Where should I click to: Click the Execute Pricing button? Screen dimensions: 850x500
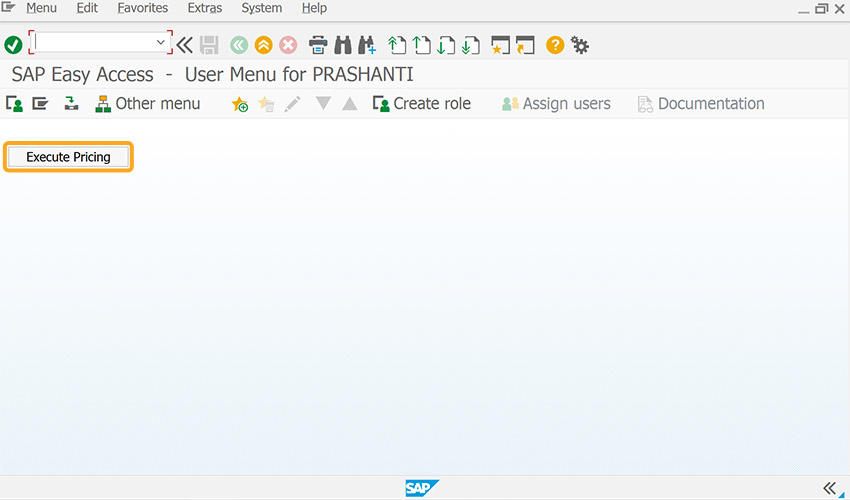tap(68, 157)
